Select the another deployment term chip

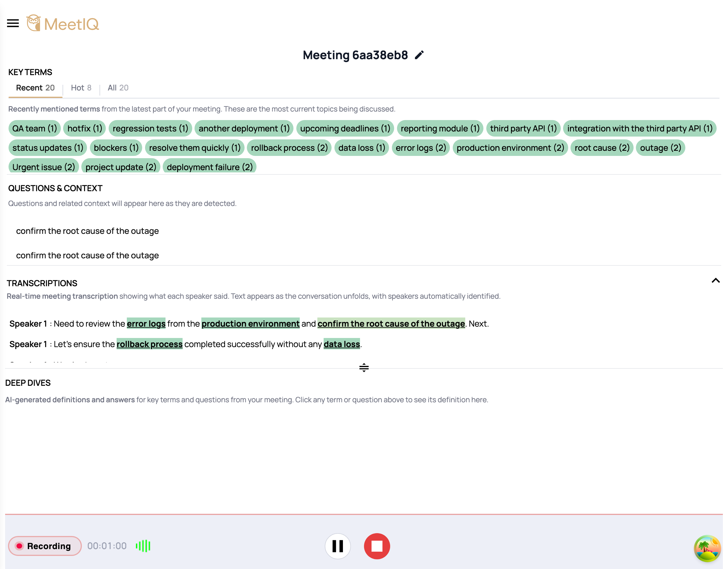tap(244, 128)
